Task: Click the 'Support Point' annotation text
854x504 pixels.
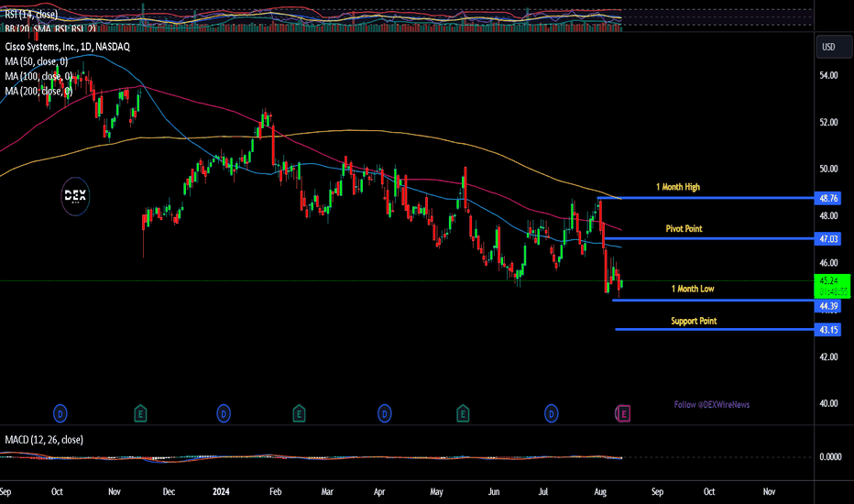Action: (x=694, y=321)
